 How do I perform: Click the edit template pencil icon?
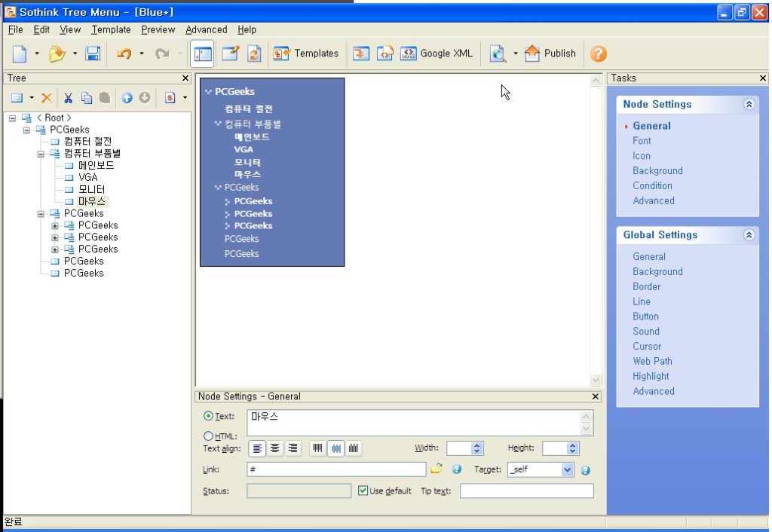[x=231, y=54]
